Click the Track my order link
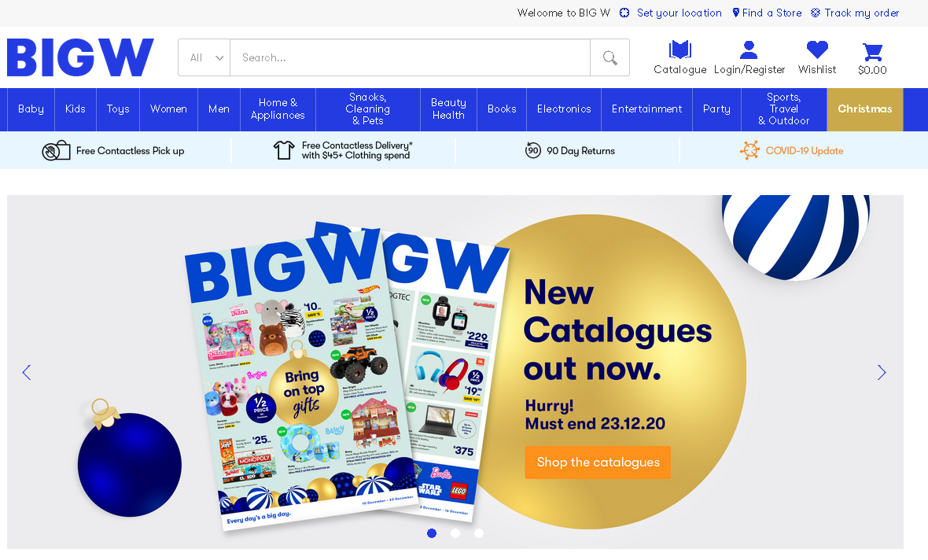The height and width of the screenshot is (560, 928). (855, 13)
